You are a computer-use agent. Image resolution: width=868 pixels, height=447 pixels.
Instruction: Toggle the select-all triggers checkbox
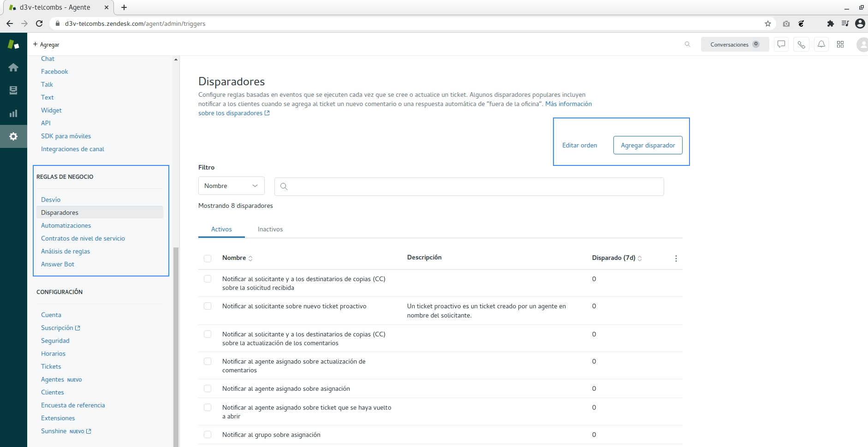208,259
